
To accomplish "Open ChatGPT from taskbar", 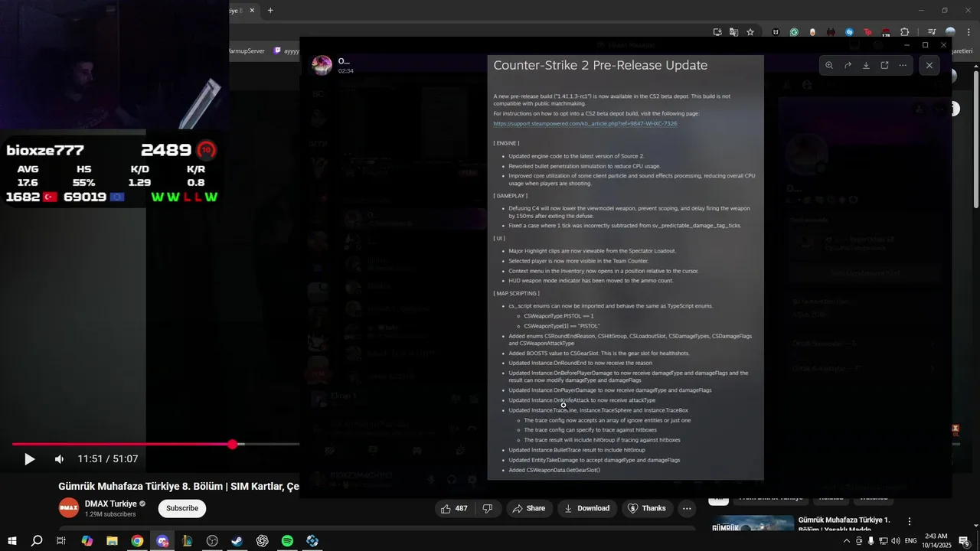I will 263,541.
